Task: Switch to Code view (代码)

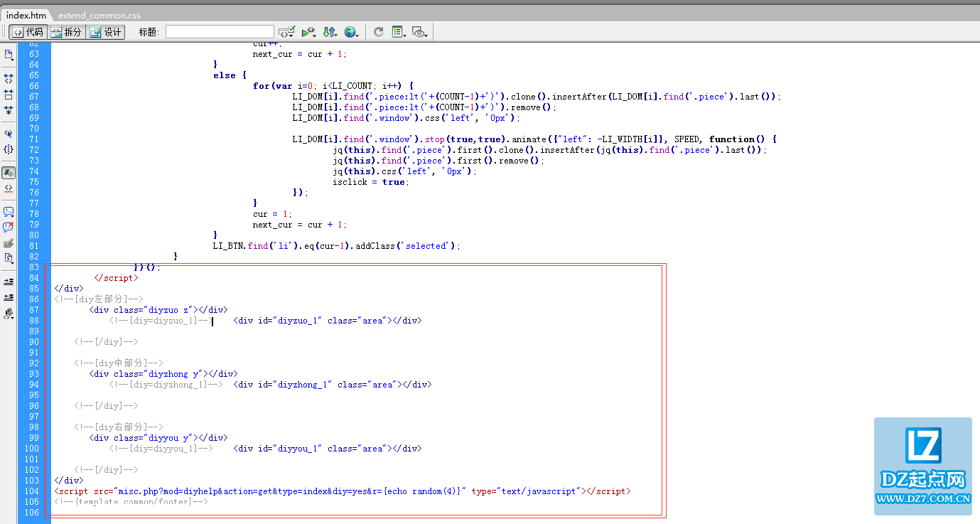Action: [28, 32]
